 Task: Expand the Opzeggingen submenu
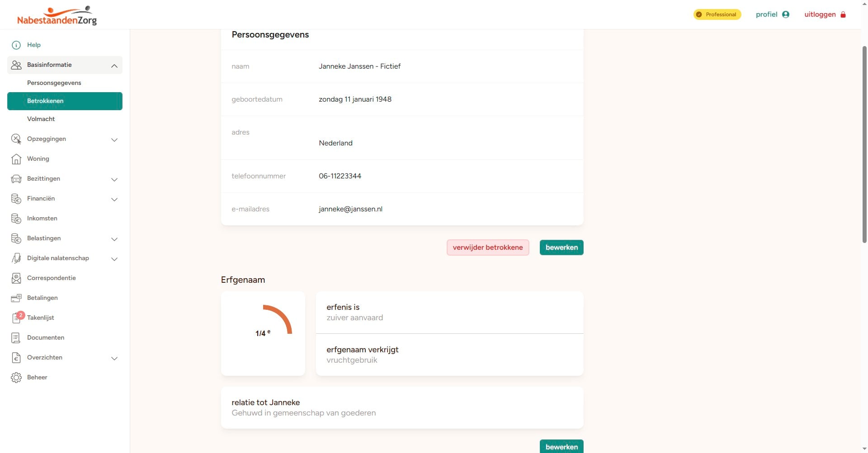pyautogui.click(x=114, y=140)
